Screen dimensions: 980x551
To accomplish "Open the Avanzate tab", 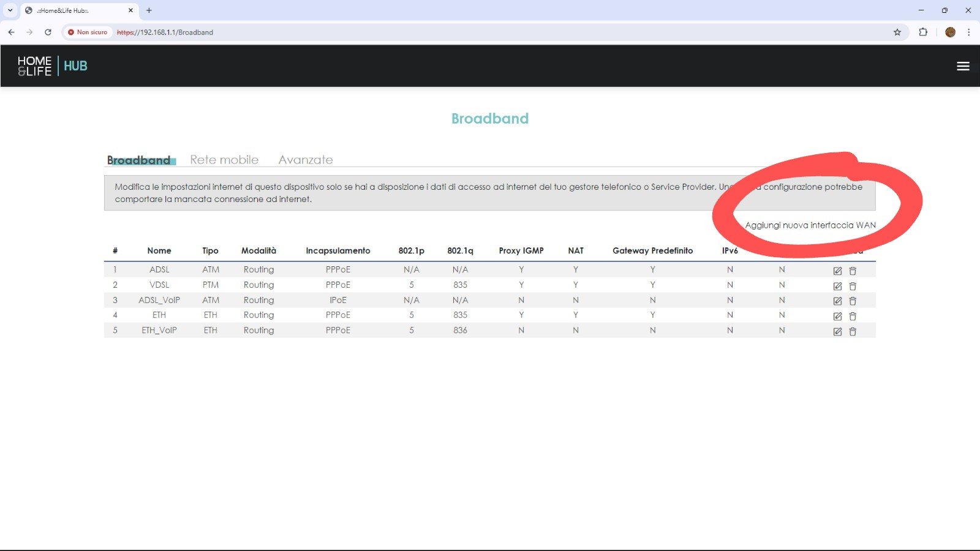I will click(306, 160).
